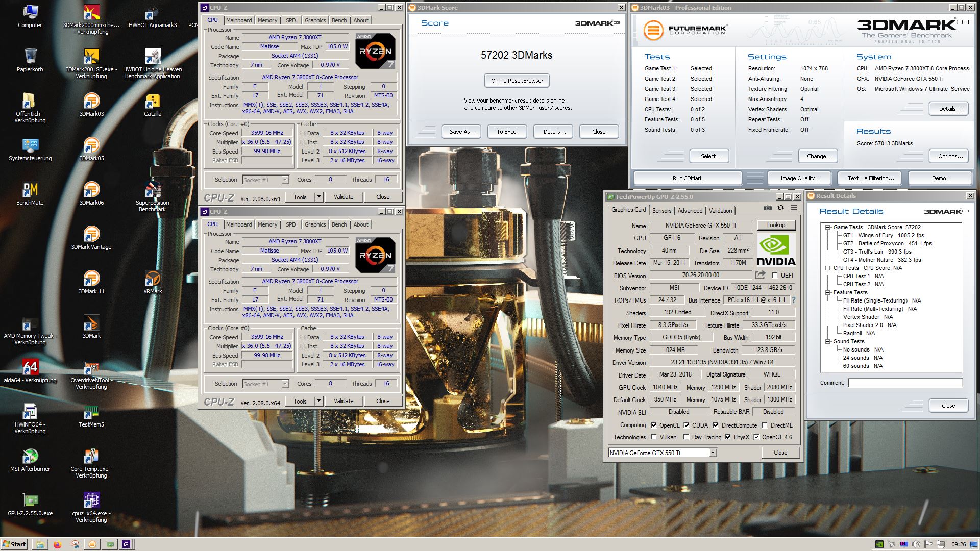
Task: Click the Snipping Tool taskbar icon
Action: (x=75, y=544)
